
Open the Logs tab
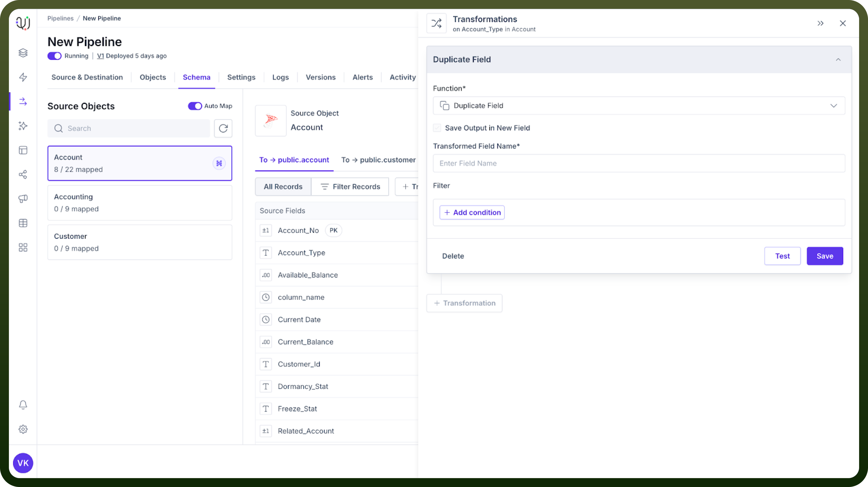point(280,77)
